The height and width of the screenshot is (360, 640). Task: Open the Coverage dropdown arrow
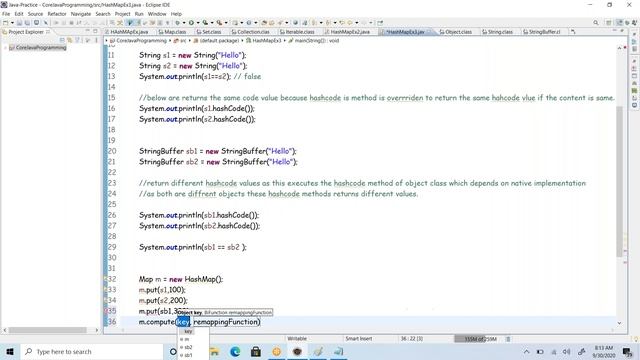point(212,23)
